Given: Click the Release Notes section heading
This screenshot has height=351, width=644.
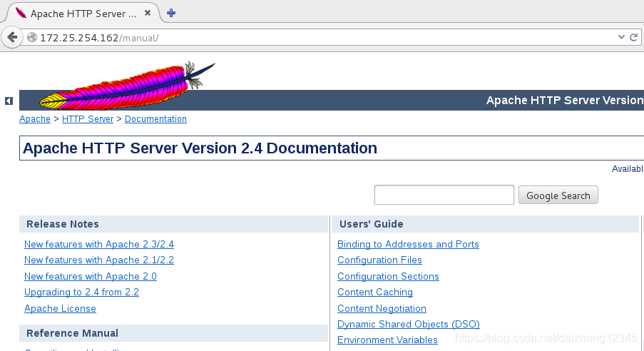Looking at the screenshot, I should (x=63, y=224).
